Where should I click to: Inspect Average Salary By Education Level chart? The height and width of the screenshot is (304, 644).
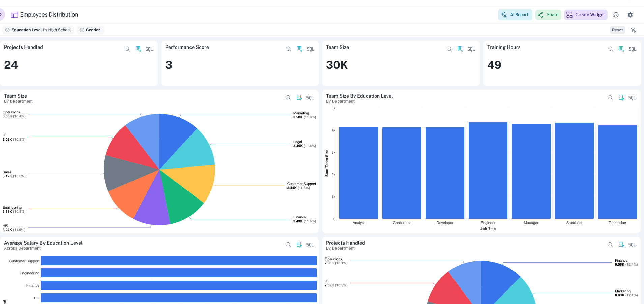pyautogui.click(x=288, y=245)
